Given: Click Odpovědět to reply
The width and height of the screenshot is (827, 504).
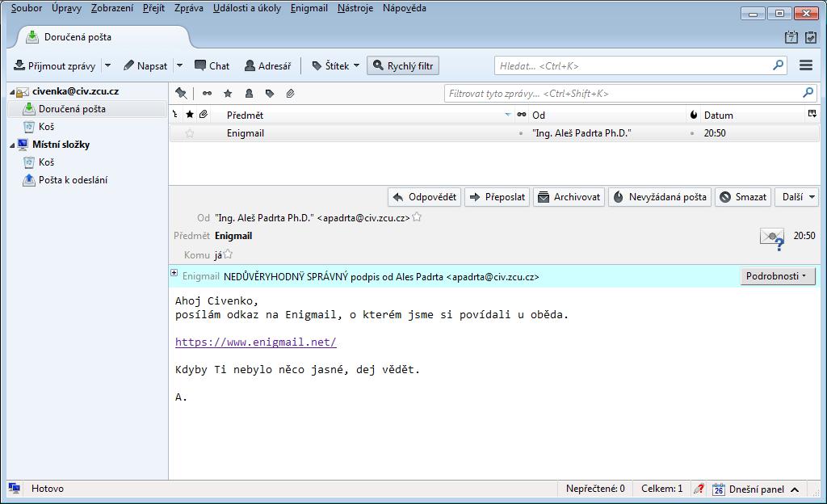Looking at the screenshot, I should point(425,196).
